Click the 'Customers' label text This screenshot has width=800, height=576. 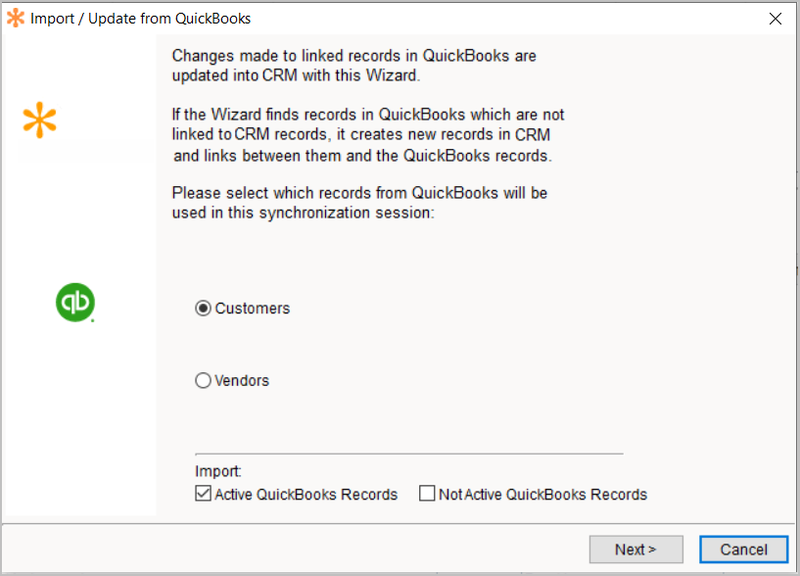tap(252, 309)
